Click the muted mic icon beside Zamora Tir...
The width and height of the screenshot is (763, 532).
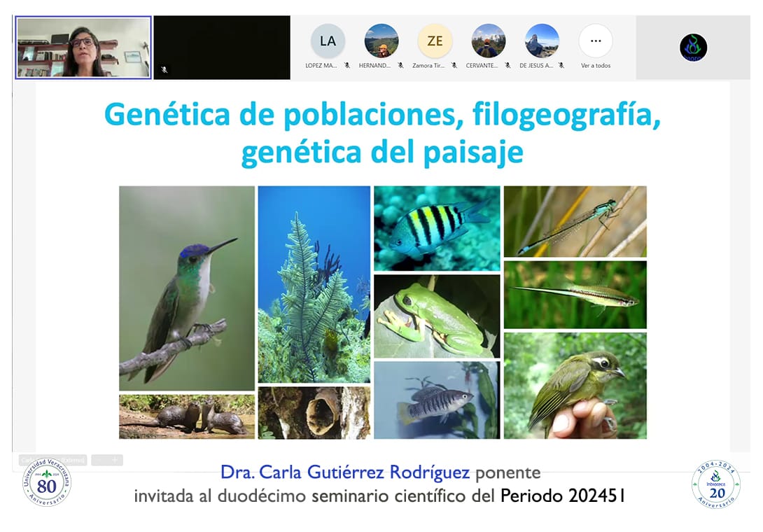point(454,66)
